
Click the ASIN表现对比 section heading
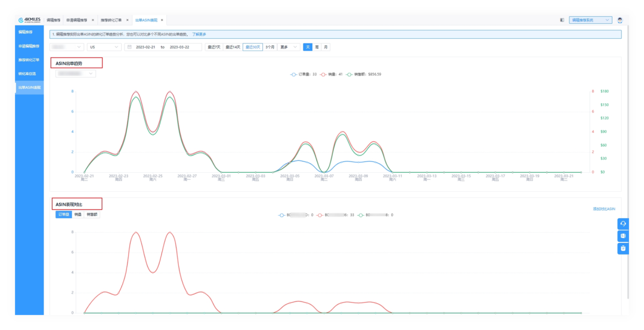[x=69, y=204]
